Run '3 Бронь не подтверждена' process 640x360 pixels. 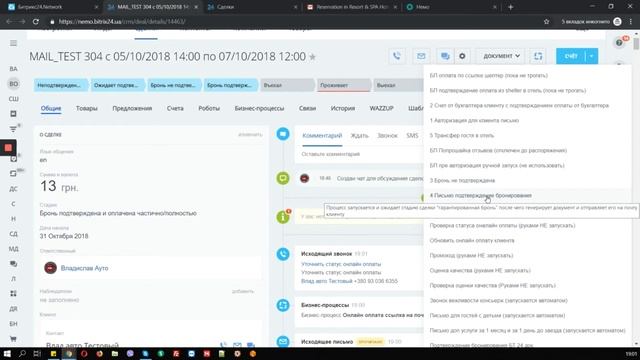[x=462, y=180]
